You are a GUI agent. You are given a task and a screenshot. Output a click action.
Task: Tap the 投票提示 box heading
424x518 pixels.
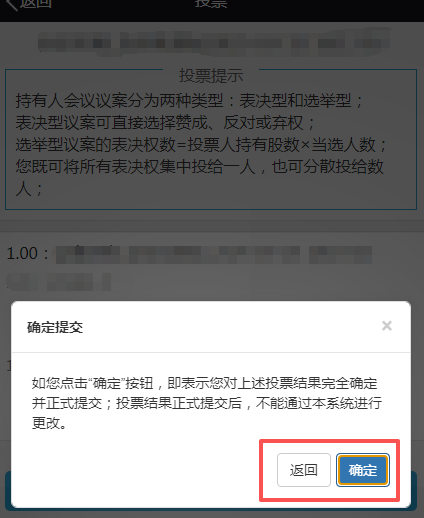(x=211, y=76)
